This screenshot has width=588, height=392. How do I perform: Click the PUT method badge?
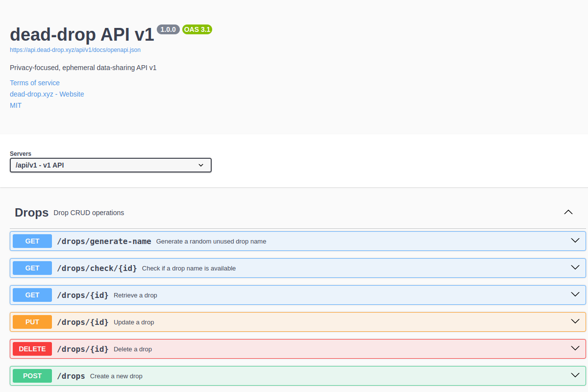pyautogui.click(x=32, y=322)
